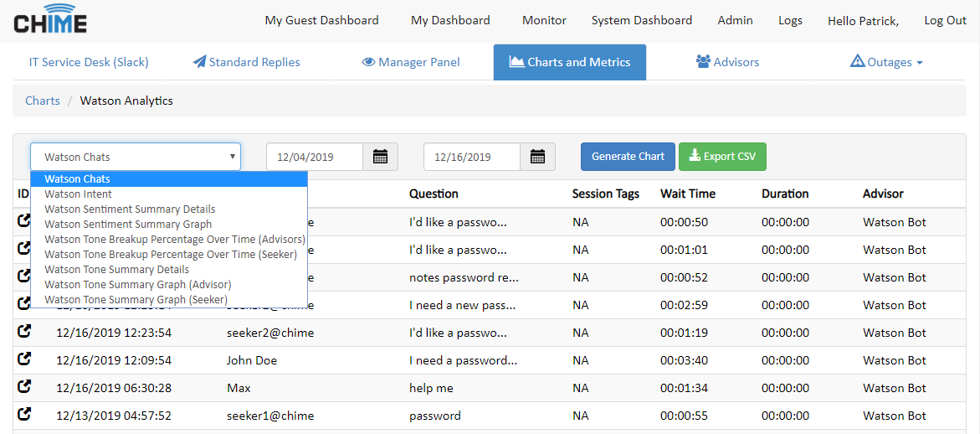Open the Advisors tab
This screenshot has width=980, height=434.
coord(727,62)
